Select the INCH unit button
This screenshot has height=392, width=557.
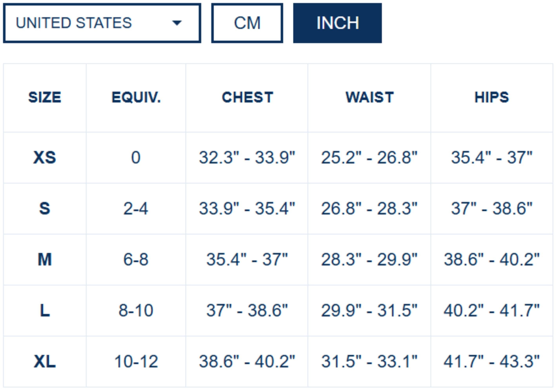(x=337, y=23)
